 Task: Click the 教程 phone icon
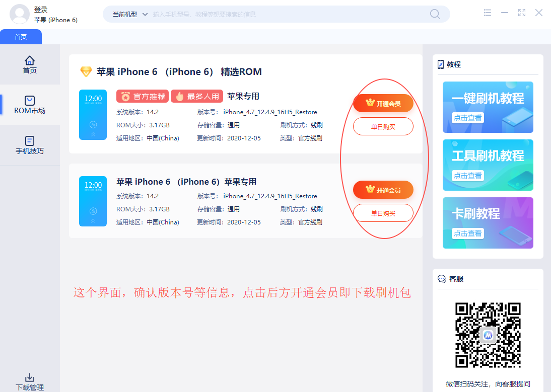[441, 64]
